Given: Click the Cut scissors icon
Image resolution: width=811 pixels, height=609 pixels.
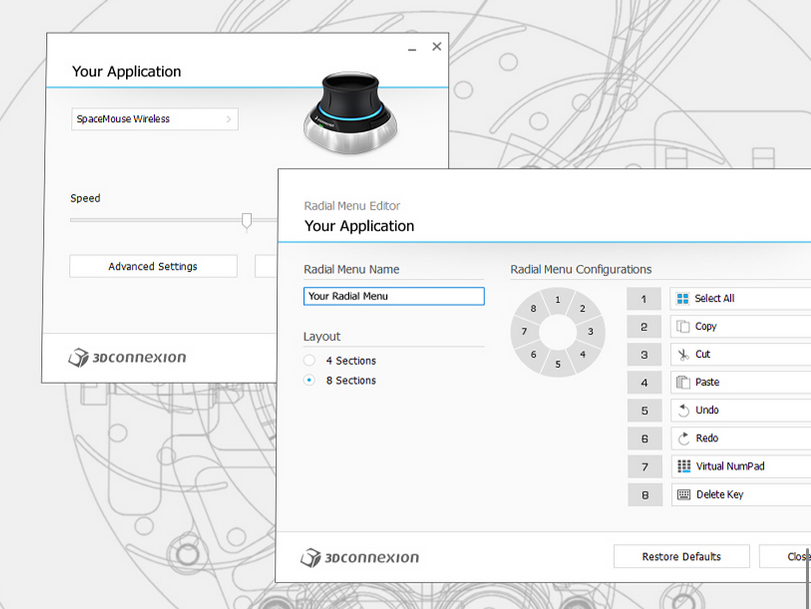Looking at the screenshot, I should tap(683, 354).
